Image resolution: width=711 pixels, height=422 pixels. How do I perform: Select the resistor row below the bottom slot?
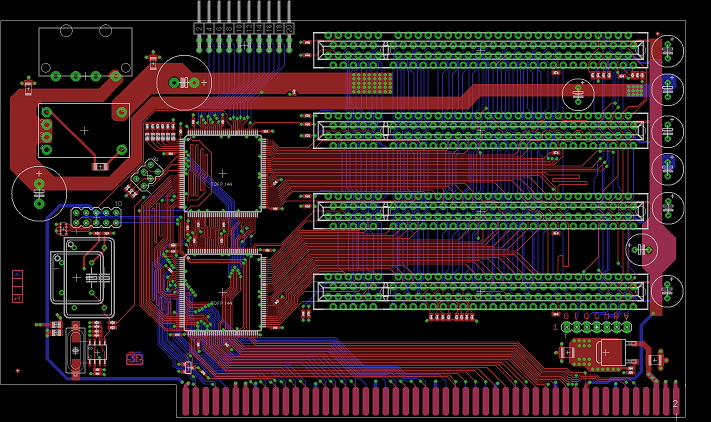[452, 317]
